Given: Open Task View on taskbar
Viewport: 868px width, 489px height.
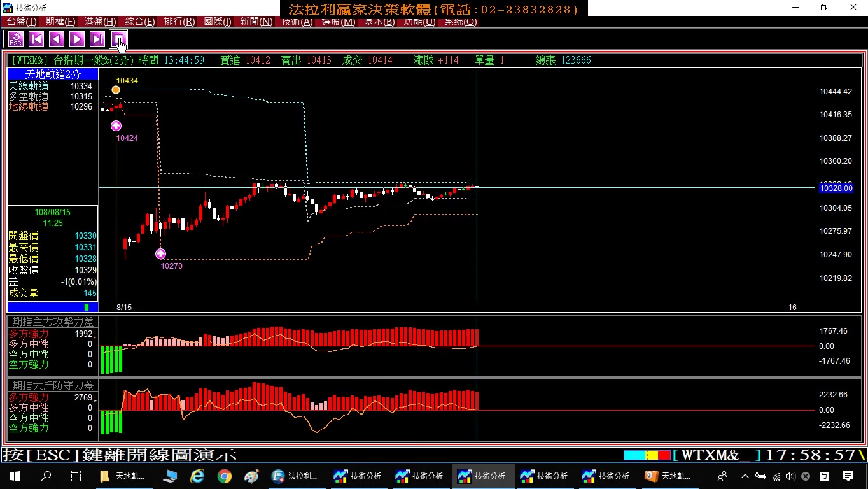Looking at the screenshot, I should point(76,476).
